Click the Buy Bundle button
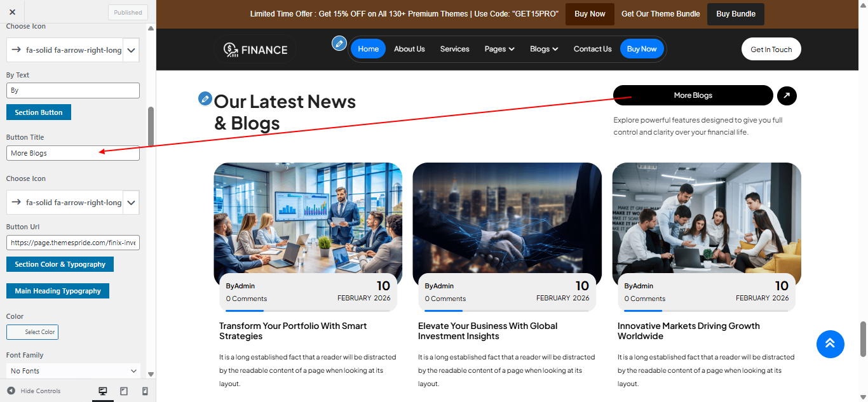The image size is (868, 402). 735,14
